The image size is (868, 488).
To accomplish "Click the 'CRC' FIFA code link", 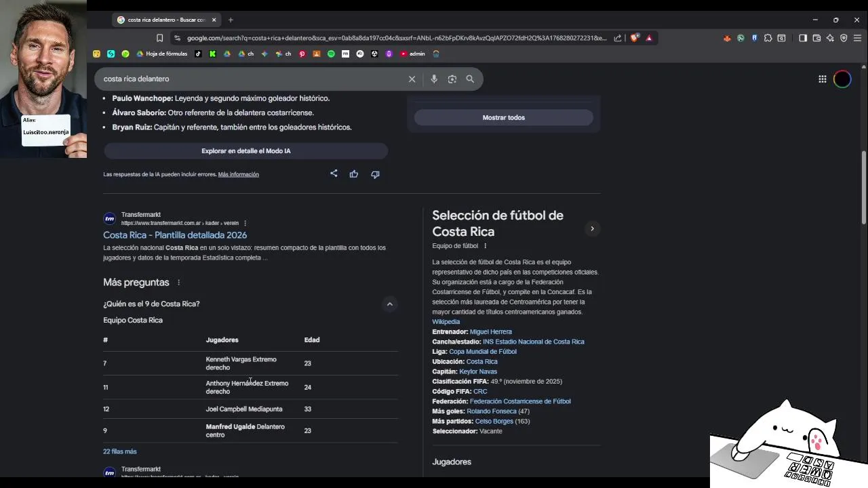I will click(480, 392).
